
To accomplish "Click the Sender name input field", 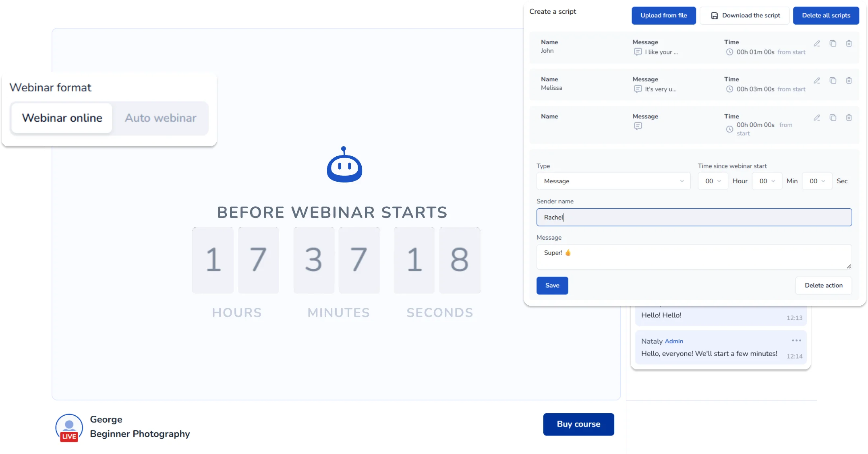I will tap(694, 218).
